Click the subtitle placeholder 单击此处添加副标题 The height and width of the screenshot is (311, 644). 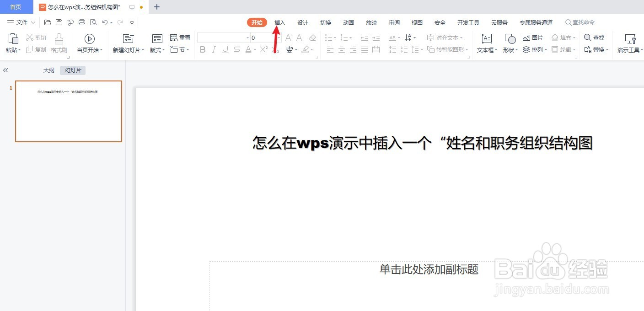429,269
